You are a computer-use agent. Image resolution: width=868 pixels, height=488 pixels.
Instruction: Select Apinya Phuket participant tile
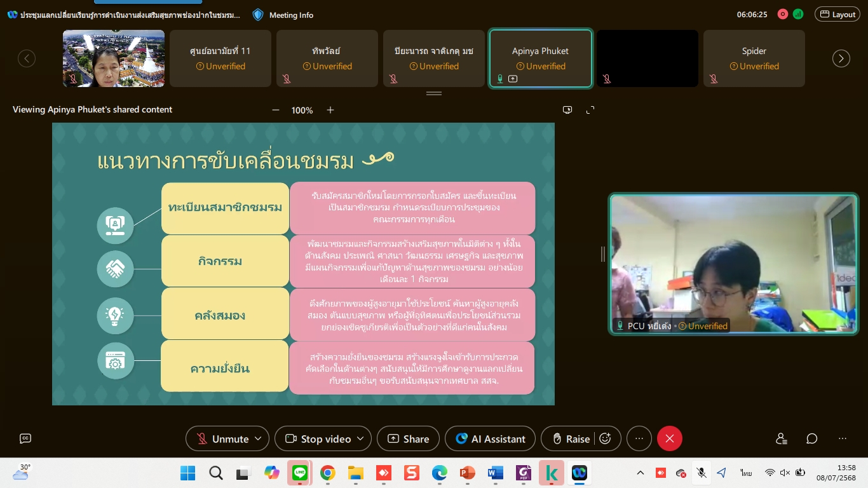(540, 58)
